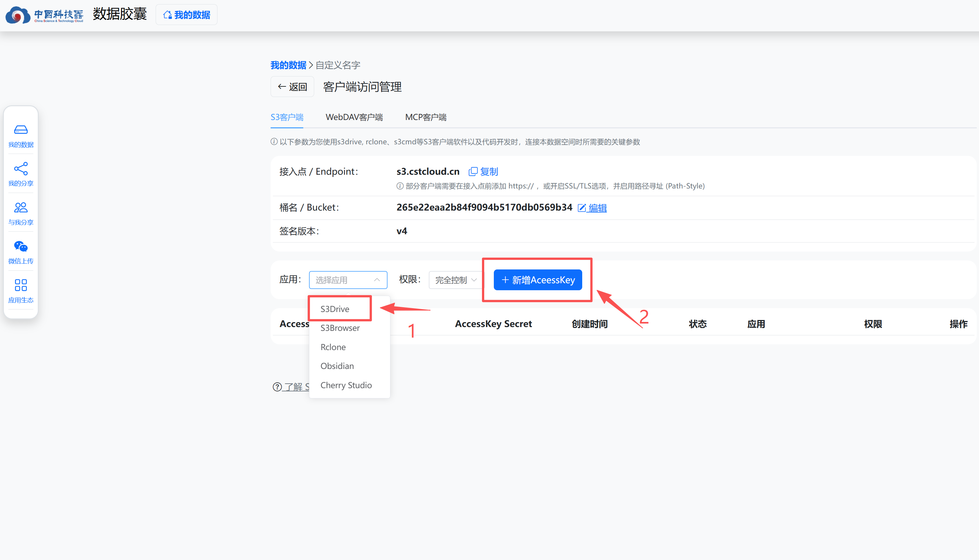
Task: Click the signature version value v4
Action: coord(402,231)
